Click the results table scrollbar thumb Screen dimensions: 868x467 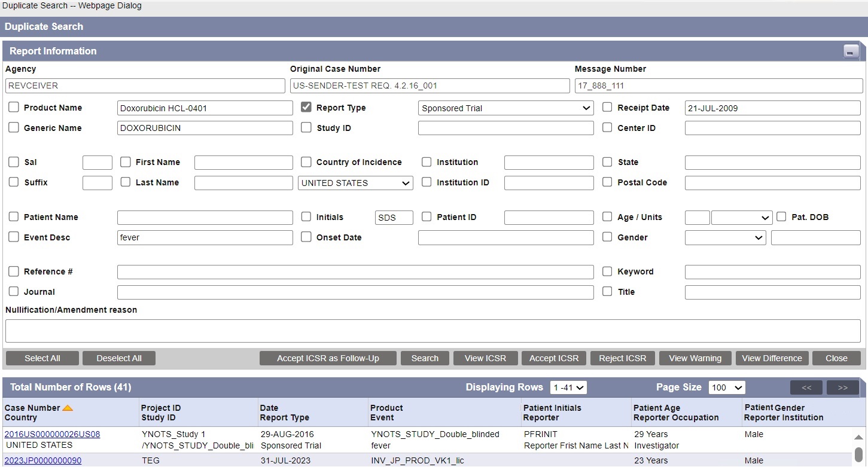[x=858, y=454]
